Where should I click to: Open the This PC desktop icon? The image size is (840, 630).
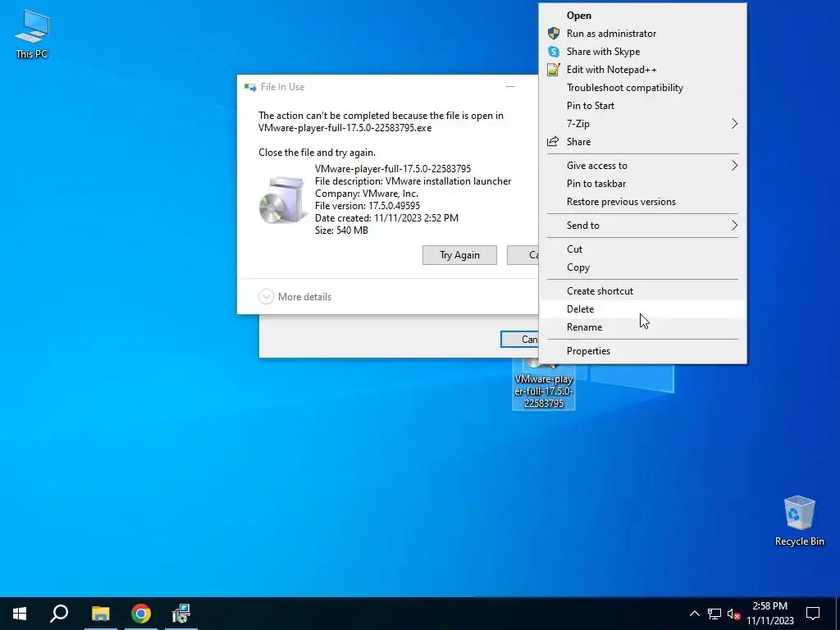pos(32,34)
